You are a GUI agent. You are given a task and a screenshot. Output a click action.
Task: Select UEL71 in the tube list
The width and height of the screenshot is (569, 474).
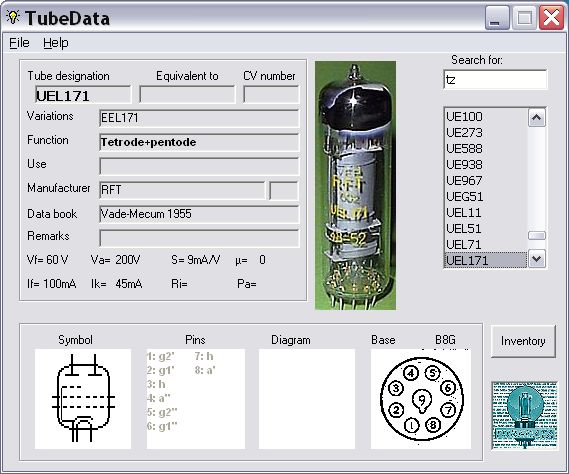[486, 244]
